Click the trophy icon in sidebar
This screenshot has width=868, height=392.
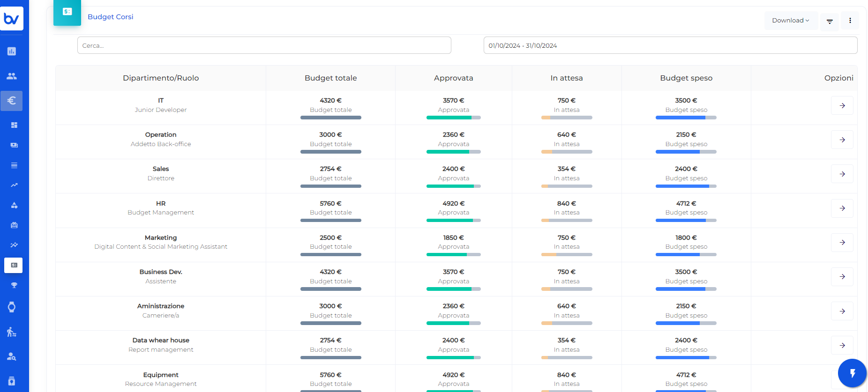(14, 285)
